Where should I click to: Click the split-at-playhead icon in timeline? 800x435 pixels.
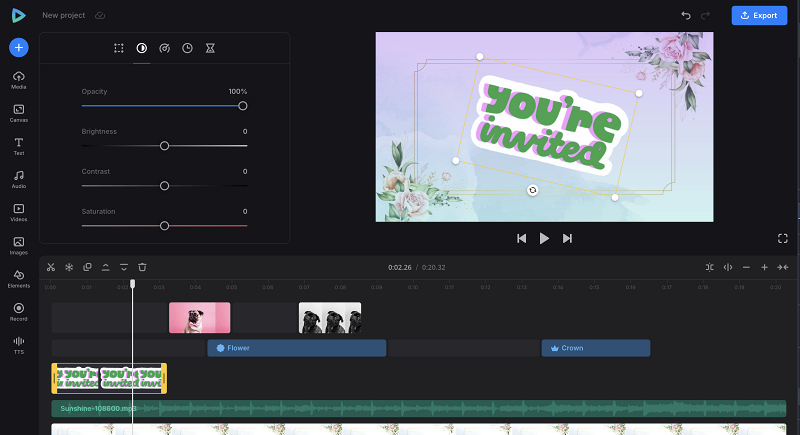[728, 267]
